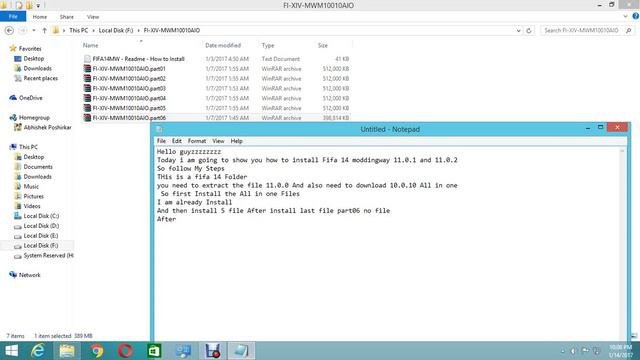
Task: Launch Internet Explorer from taskbar
Action: coord(38,351)
